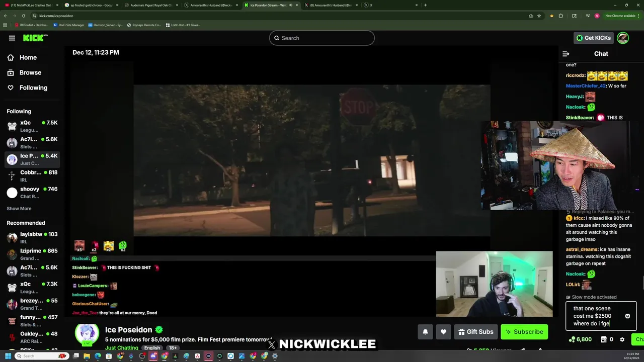Select Ice P... channel in Following list
This screenshot has height=362, width=644.
tap(32, 159)
